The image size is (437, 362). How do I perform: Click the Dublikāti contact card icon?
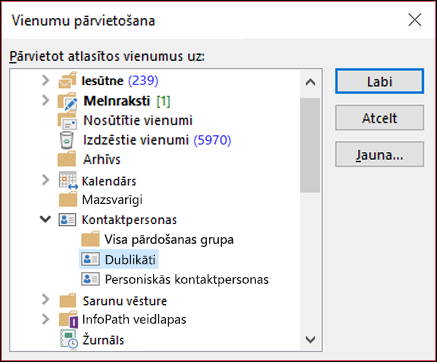[x=90, y=259]
